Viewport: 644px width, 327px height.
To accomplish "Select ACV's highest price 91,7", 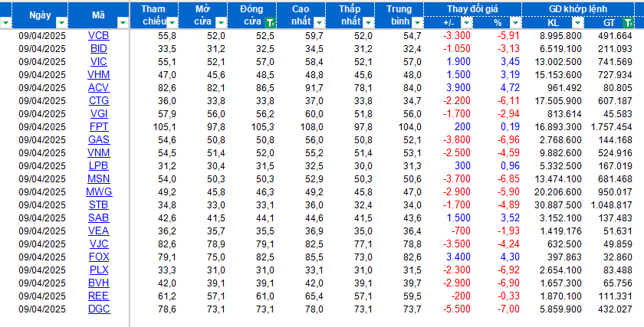I will coord(314,88).
